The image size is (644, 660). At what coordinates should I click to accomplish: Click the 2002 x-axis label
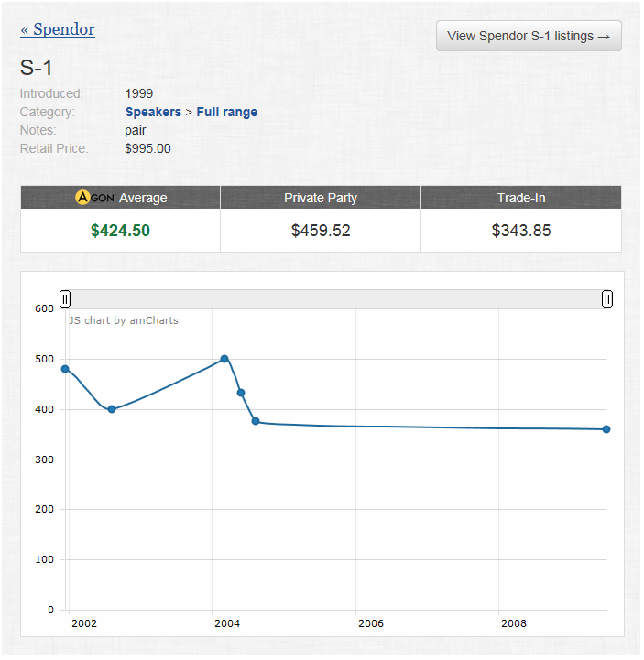click(x=84, y=624)
